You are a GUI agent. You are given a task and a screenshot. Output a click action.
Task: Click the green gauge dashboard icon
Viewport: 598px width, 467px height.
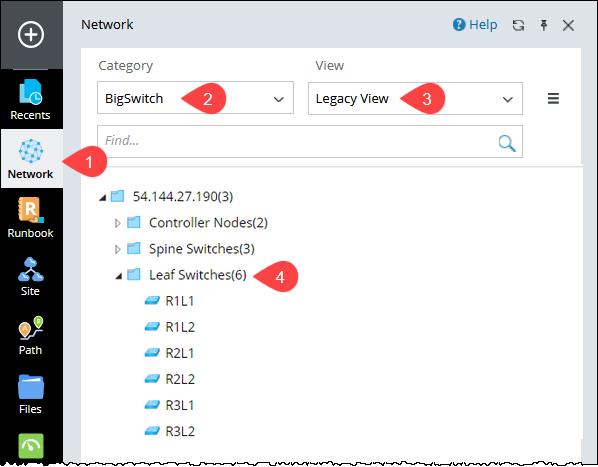(31, 446)
